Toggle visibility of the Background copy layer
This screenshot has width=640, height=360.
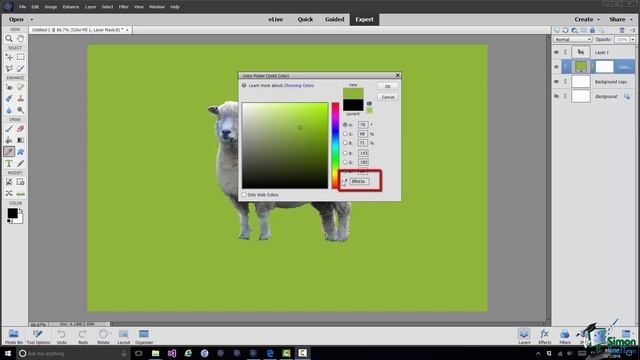click(x=556, y=82)
